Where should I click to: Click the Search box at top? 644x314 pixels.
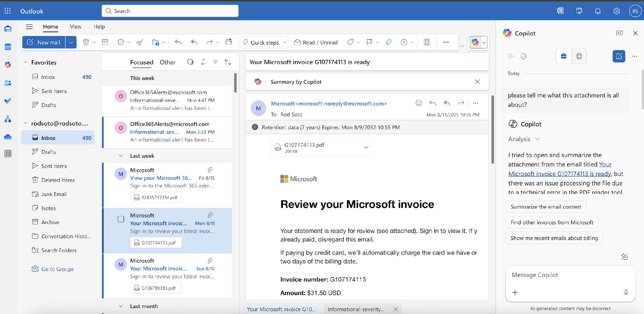pos(170,11)
